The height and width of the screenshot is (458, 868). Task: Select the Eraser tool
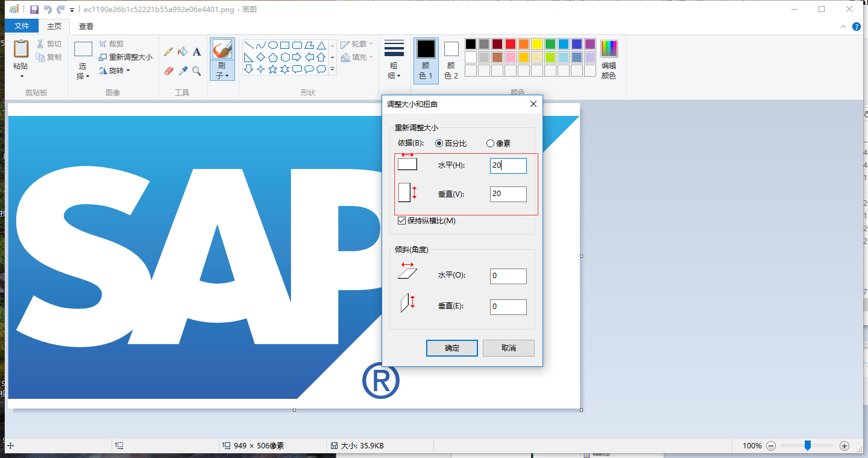tap(168, 71)
